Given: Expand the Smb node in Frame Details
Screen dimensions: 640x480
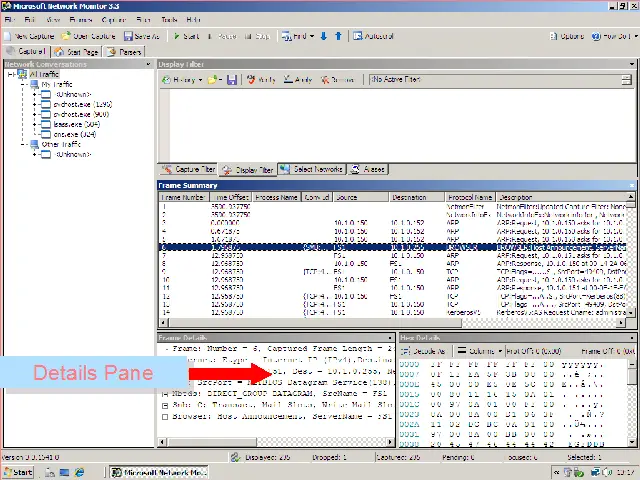Looking at the screenshot, I should 165,405.
